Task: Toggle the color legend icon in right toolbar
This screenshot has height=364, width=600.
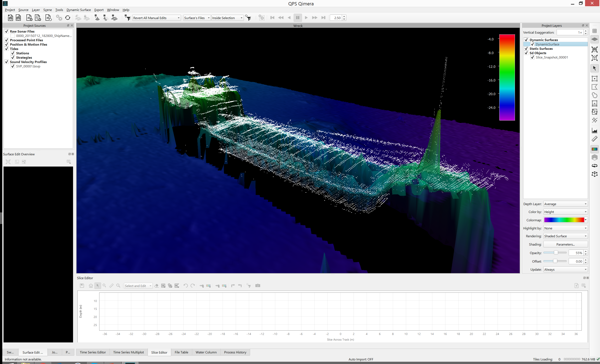Action: tap(594, 149)
